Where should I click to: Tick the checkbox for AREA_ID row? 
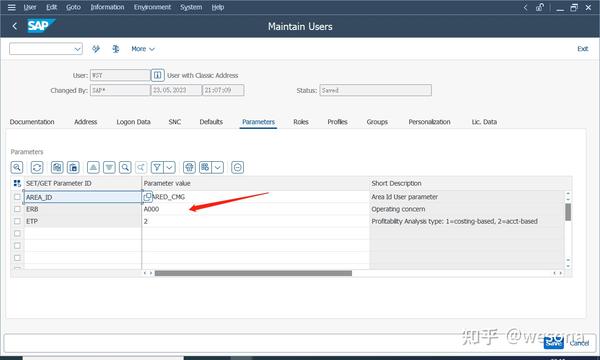click(x=17, y=197)
